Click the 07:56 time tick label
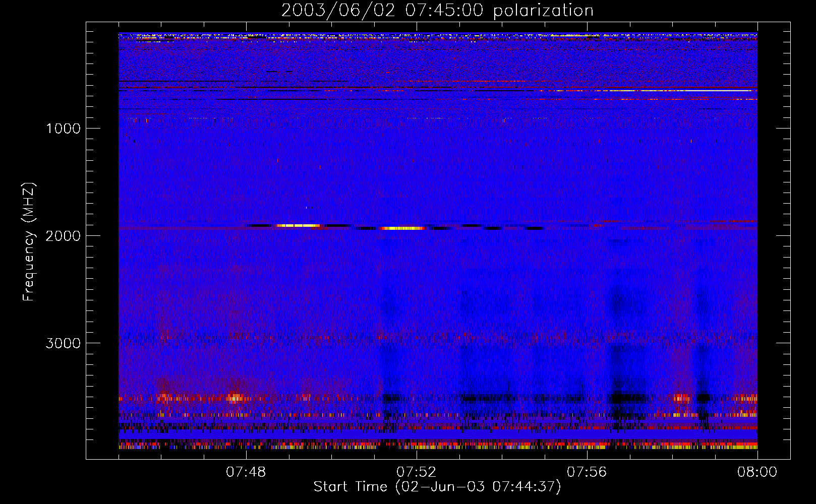 point(587,472)
